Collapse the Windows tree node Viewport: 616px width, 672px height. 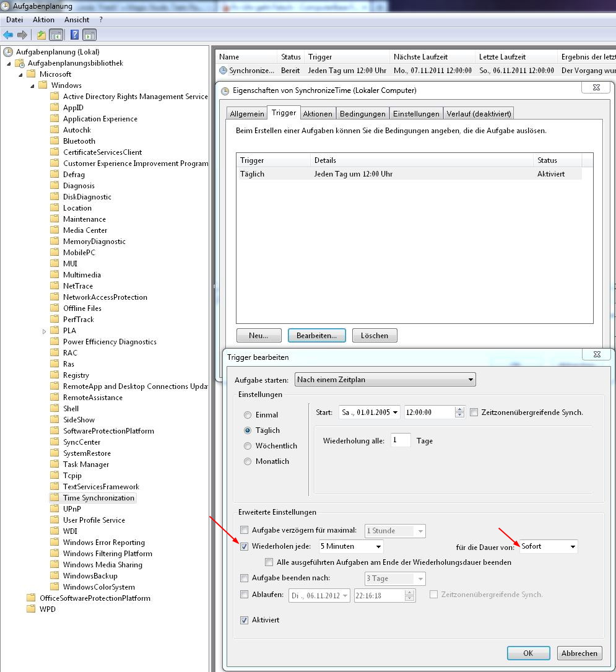tap(33, 86)
